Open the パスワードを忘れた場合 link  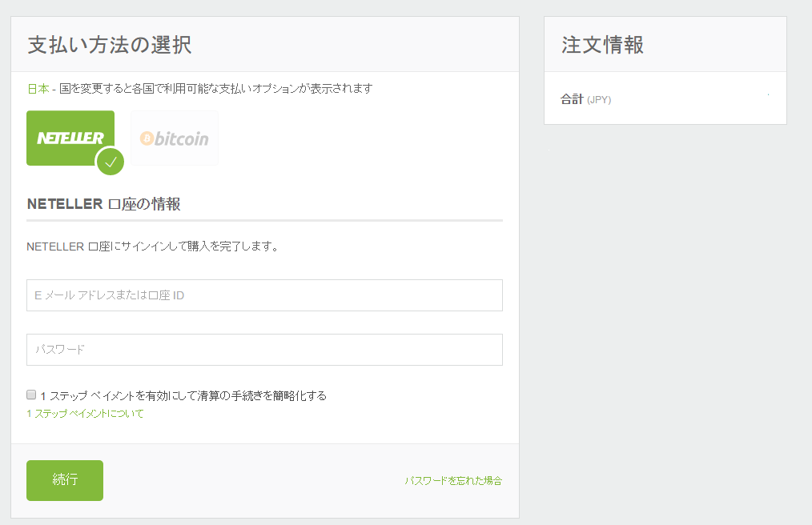[x=453, y=480]
